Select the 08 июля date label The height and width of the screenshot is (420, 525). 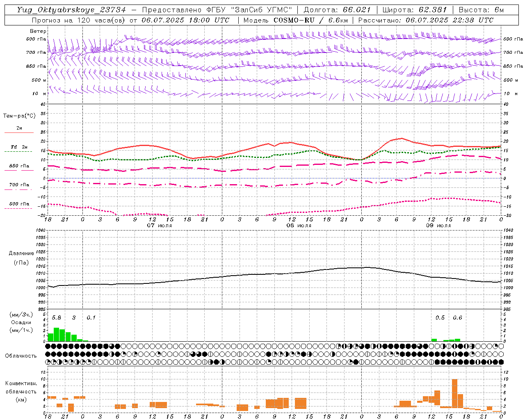click(x=299, y=226)
